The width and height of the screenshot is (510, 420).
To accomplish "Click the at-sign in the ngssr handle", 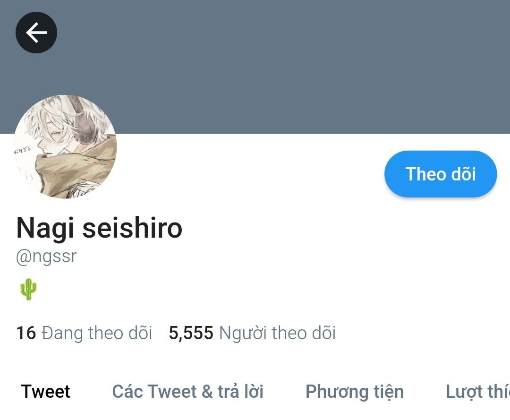I will [24, 257].
